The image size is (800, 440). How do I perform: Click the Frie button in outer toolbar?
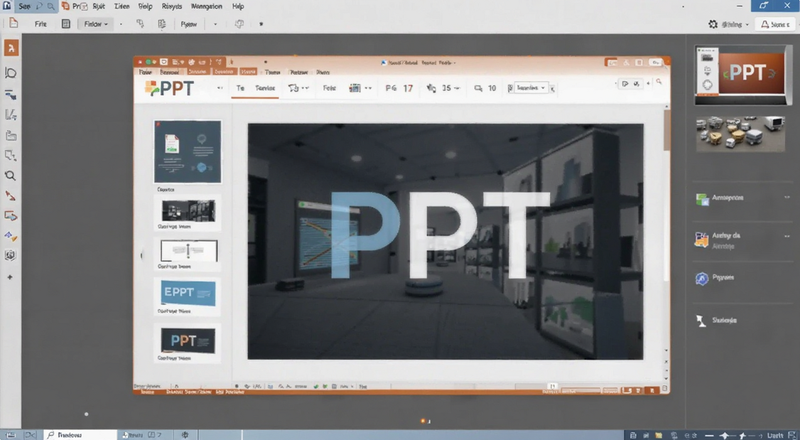click(41, 24)
